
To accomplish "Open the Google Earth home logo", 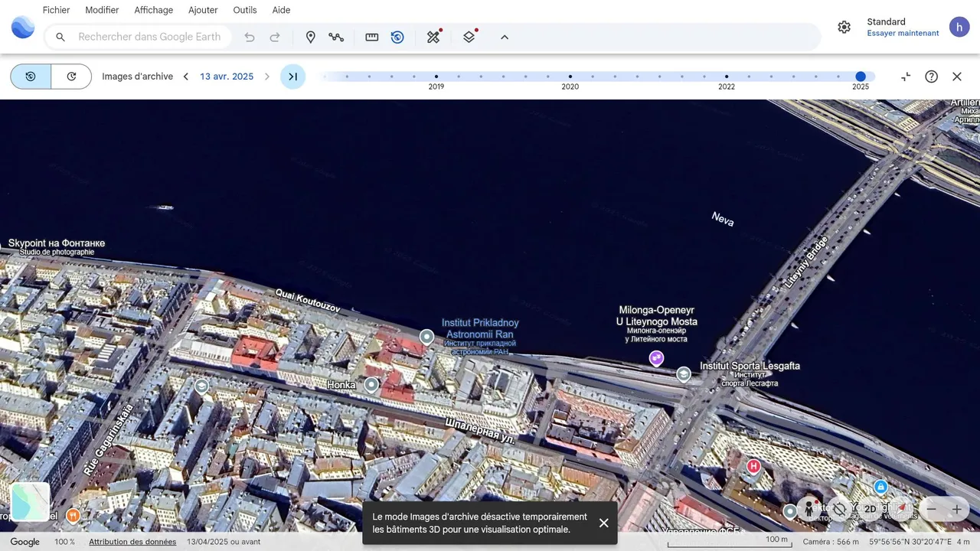I will tap(23, 28).
